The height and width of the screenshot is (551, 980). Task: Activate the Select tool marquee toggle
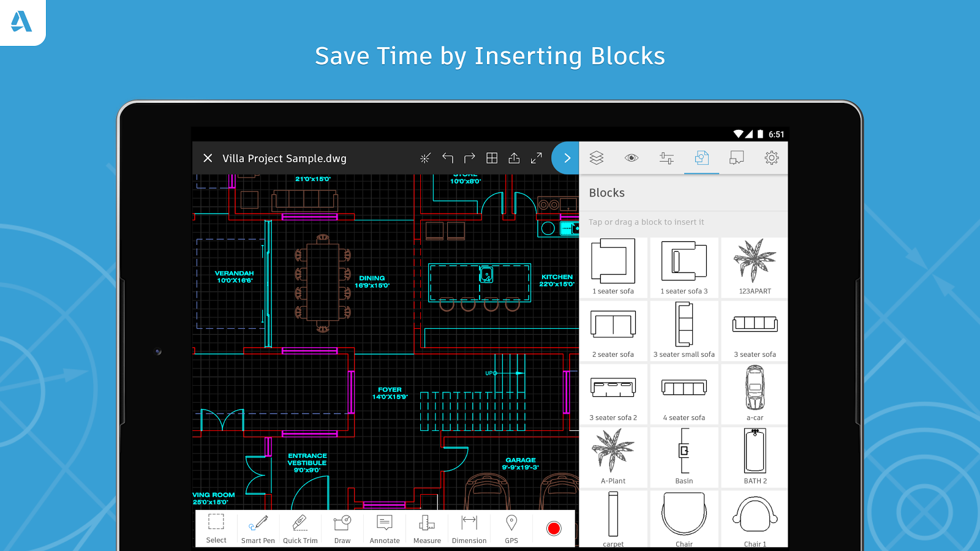[x=216, y=528]
